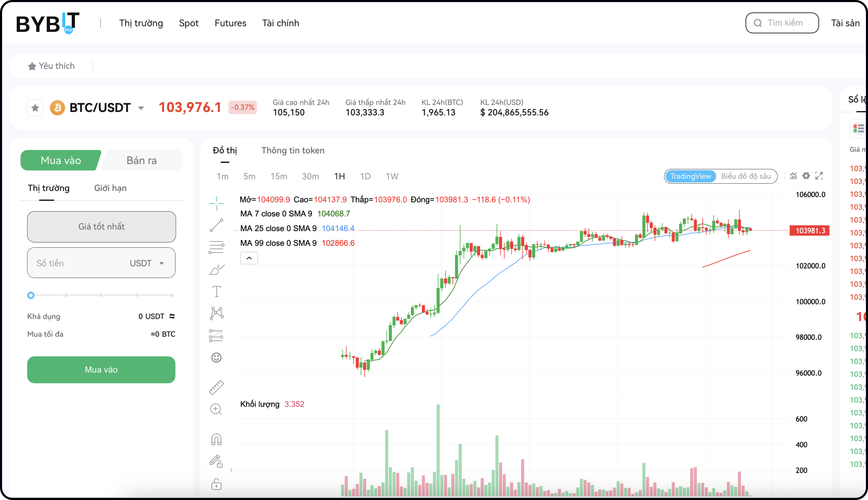Click the Bitcoin coin icon

point(57,108)
